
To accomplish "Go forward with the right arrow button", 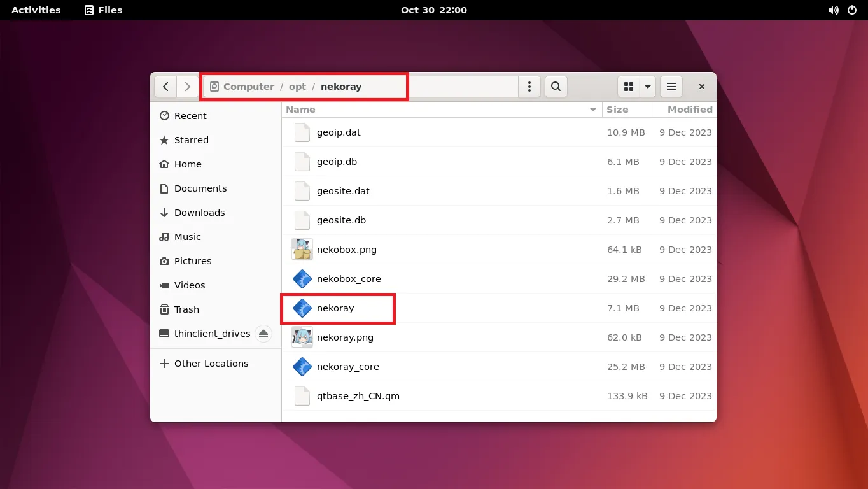I will coord(186,87).
